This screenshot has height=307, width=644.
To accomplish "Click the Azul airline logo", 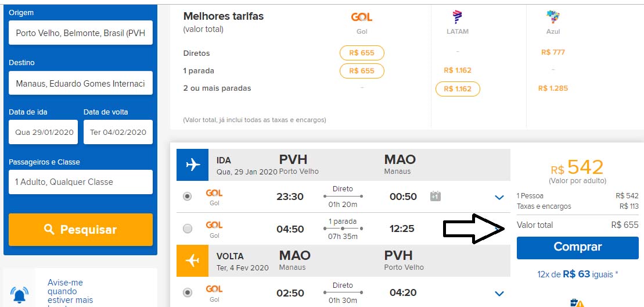I will pos(552,17).
